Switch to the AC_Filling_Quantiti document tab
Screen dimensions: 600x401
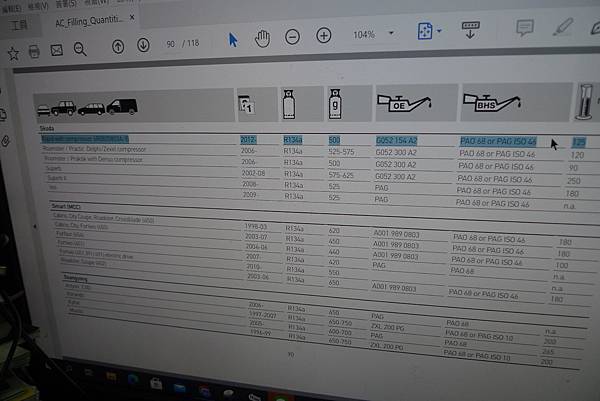coord(90,21)
